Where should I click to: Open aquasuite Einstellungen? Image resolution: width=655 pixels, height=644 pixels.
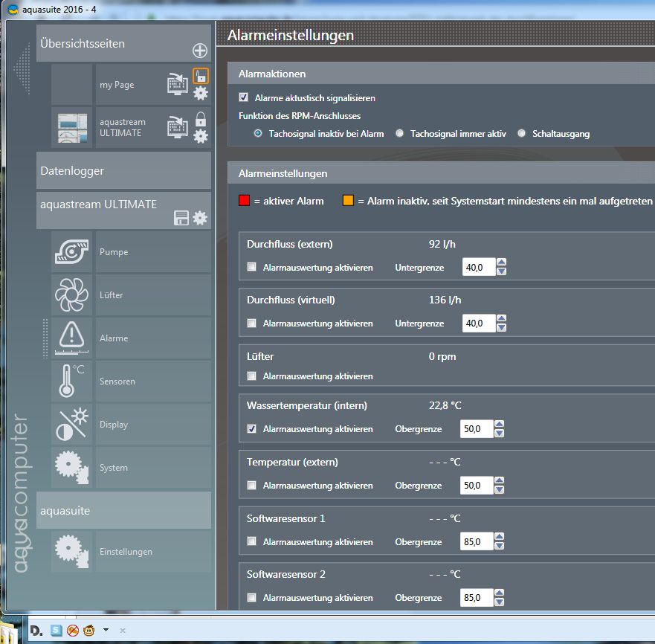point(126,552)
